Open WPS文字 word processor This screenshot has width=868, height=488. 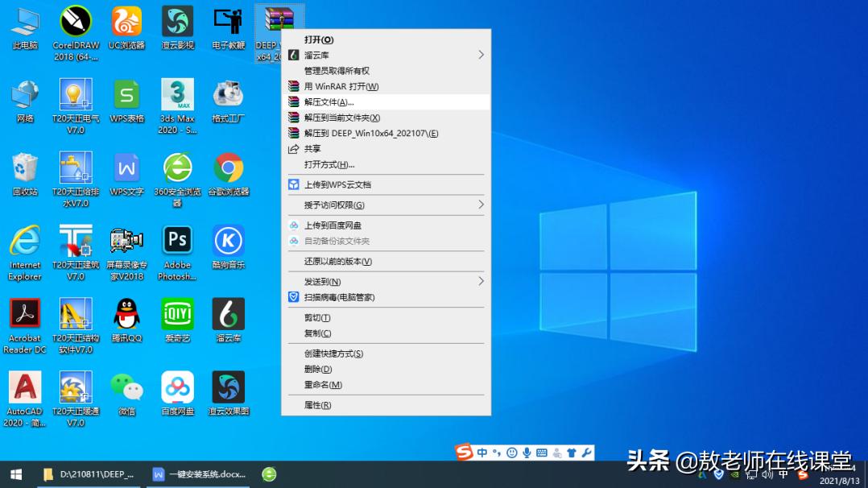coord(126,167)
